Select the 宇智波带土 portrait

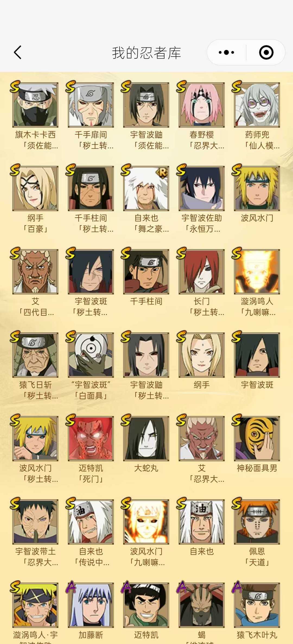coord(35,522)
